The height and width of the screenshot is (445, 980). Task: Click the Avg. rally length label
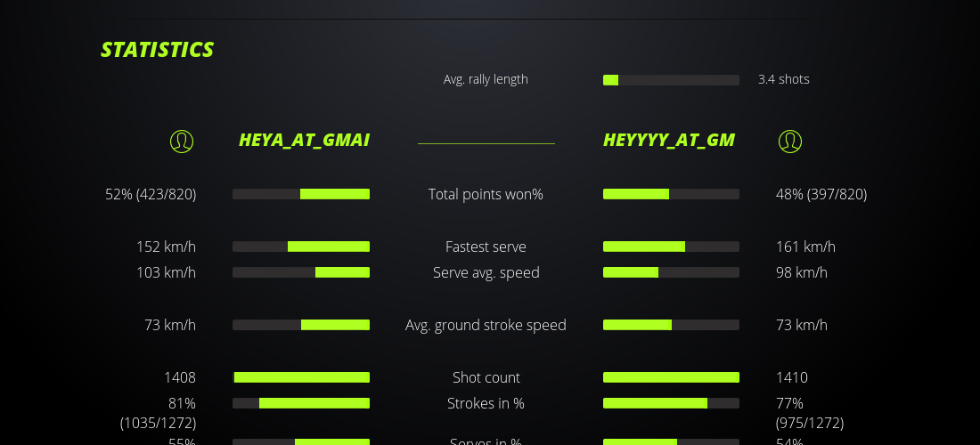tap(486, 79)
